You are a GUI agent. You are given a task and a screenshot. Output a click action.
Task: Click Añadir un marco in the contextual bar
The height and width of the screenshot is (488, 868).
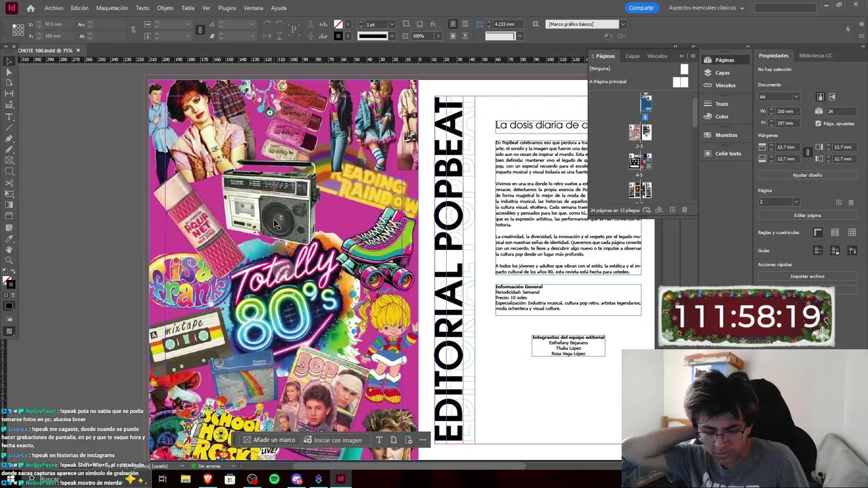[x=269, y=440]
